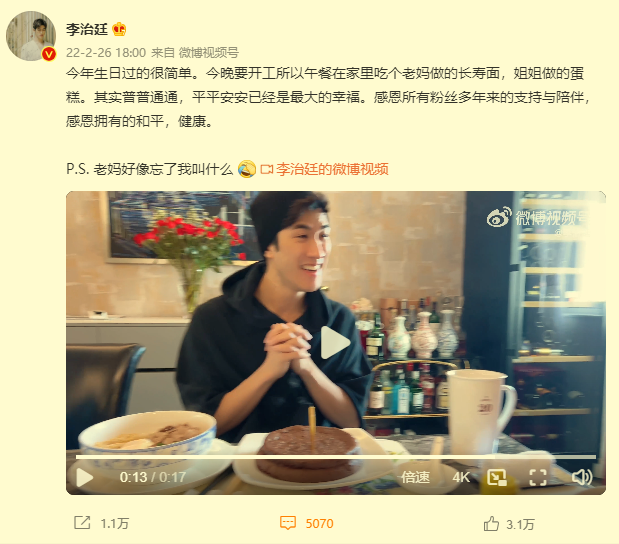
Task: Open the post timestamp 22-2-26 18:00
Action: (106, 53)
